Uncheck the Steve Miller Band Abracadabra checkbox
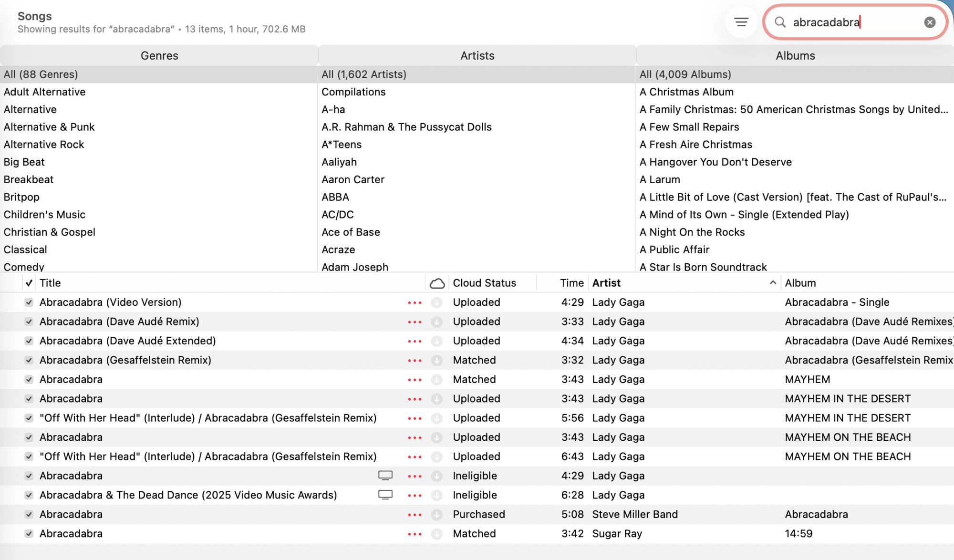Screen dimensions: 954x560 click(29, 515)
